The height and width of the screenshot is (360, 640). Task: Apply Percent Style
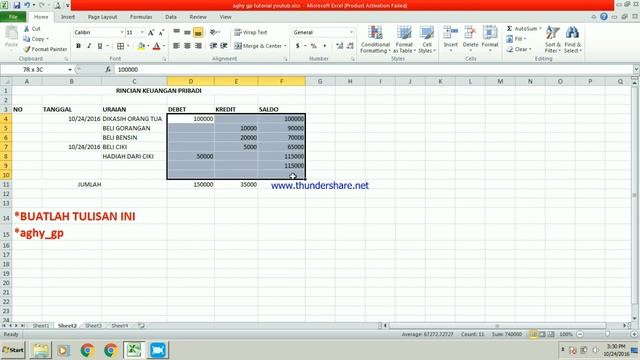[x=313, y=46]
